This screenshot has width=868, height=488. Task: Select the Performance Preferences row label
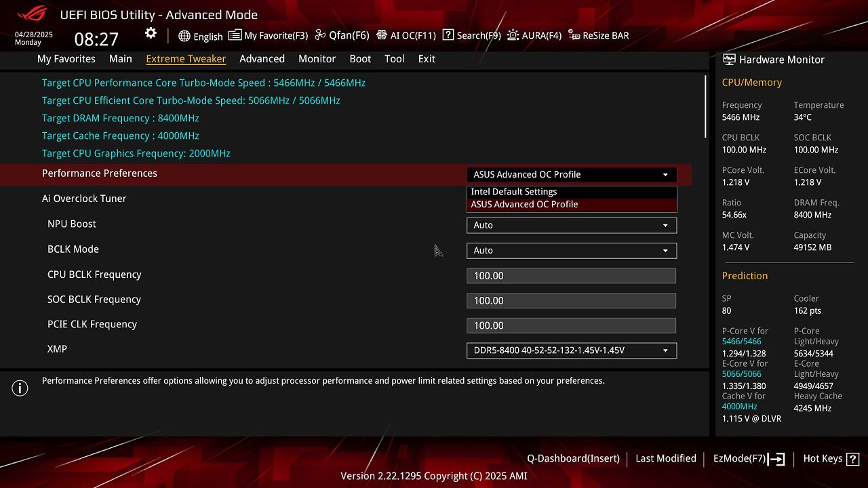point(100,174)
